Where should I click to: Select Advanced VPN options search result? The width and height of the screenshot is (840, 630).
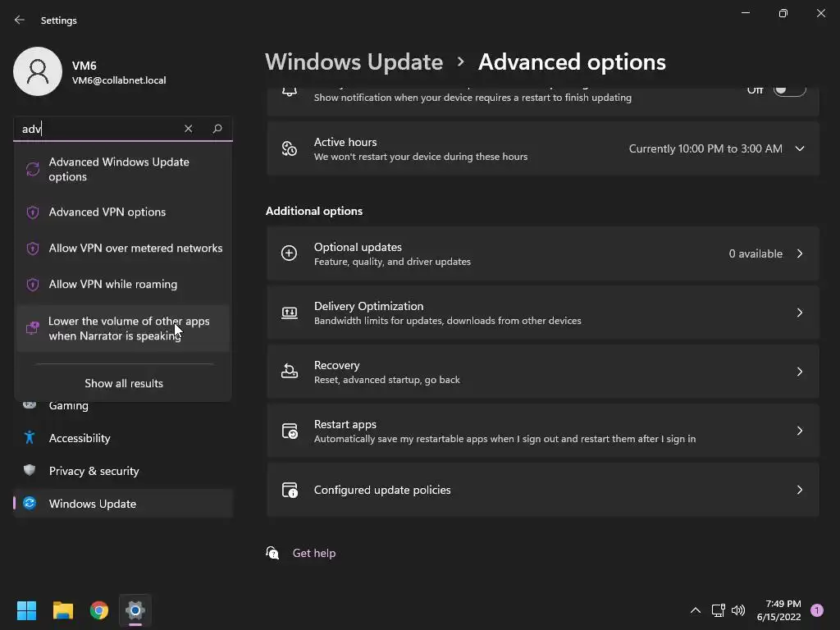(x=123, y=212)
